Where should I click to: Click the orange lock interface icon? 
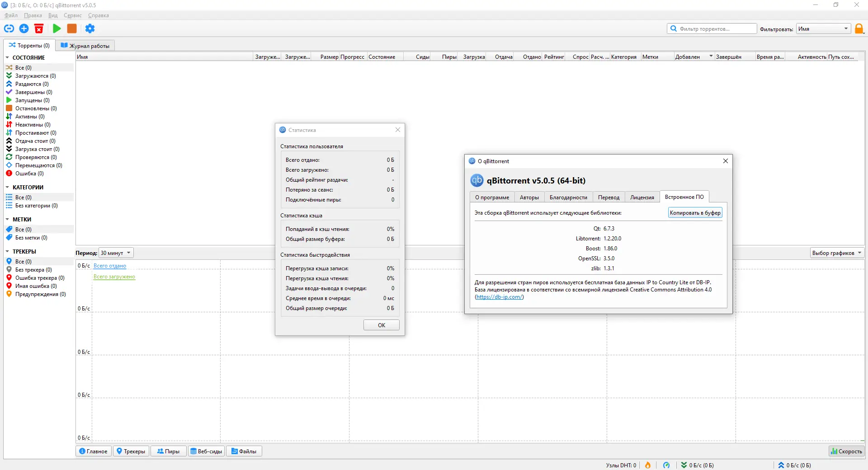pos(859,29)
